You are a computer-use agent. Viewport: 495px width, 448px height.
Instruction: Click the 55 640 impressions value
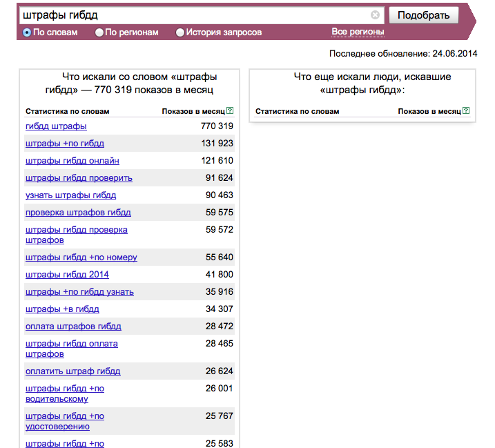(219, 257)
